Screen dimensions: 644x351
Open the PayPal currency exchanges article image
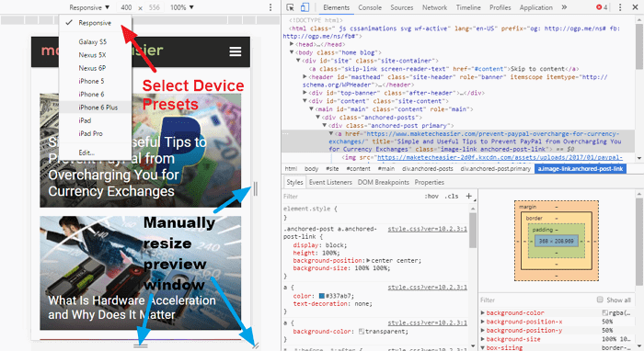141,150
